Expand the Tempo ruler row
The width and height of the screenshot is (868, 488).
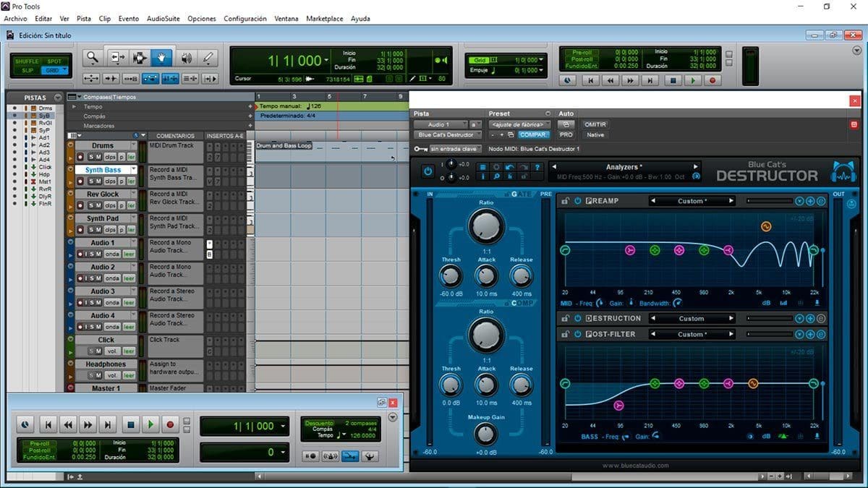72,106
